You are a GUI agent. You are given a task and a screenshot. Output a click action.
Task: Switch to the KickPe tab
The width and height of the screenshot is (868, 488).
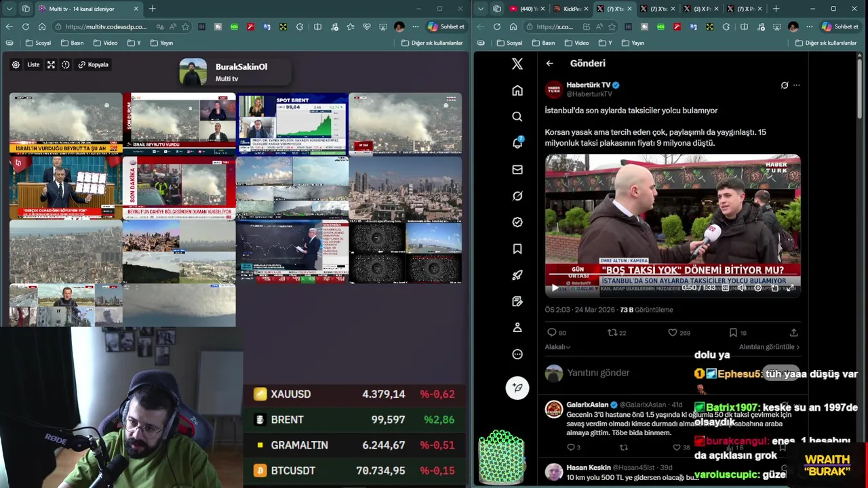[x=571, y=9]
